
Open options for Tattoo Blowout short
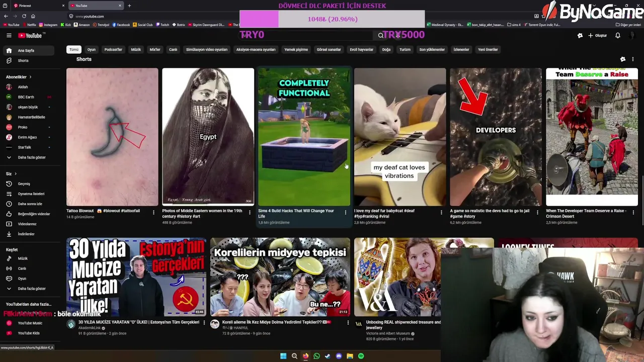tap(153, 212)
